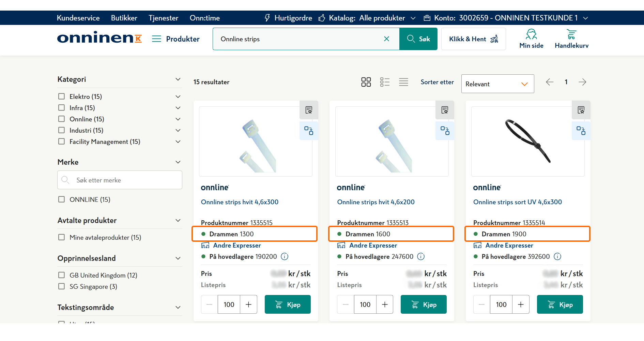Open the Handlekurv cart icon
This screenshot has height=341, width=644.
(571, 39)
